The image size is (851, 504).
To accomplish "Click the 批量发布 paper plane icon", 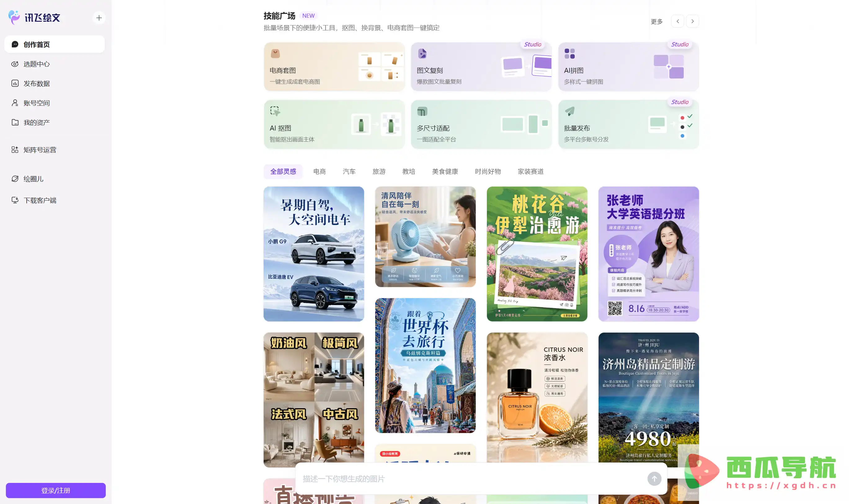I will tap(570, 111).
